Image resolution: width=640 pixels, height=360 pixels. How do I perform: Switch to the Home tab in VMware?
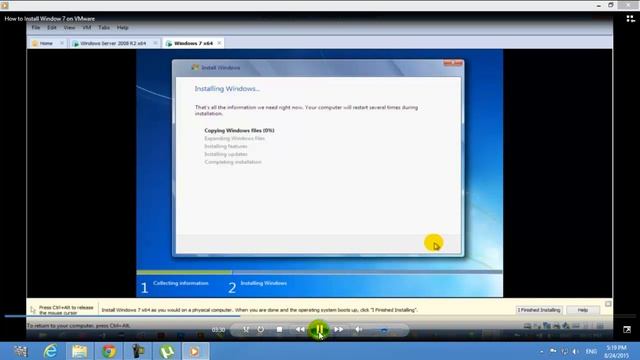click(46, 43)
